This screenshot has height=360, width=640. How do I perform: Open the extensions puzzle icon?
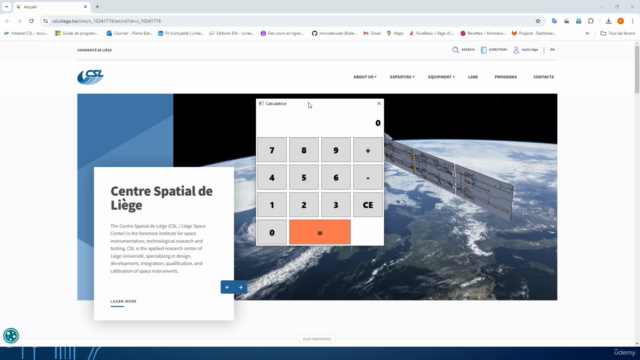click(591, 21)
